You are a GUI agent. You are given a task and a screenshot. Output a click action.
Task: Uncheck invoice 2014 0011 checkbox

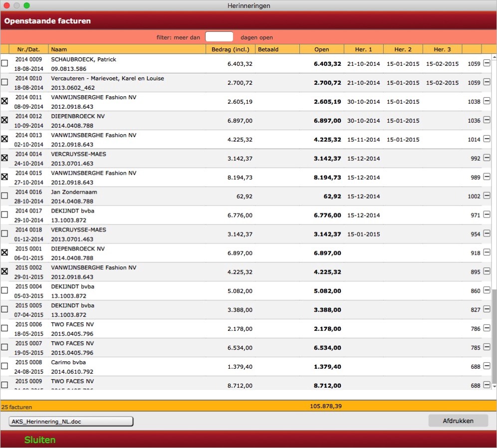tap(4, 101)
